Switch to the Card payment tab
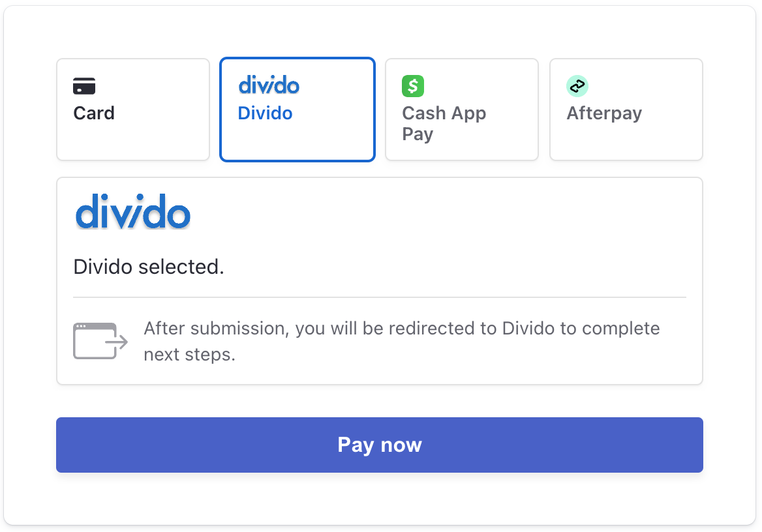Image resolution: width=762 pixels, height=532 pixels. (x=132, y=109)
